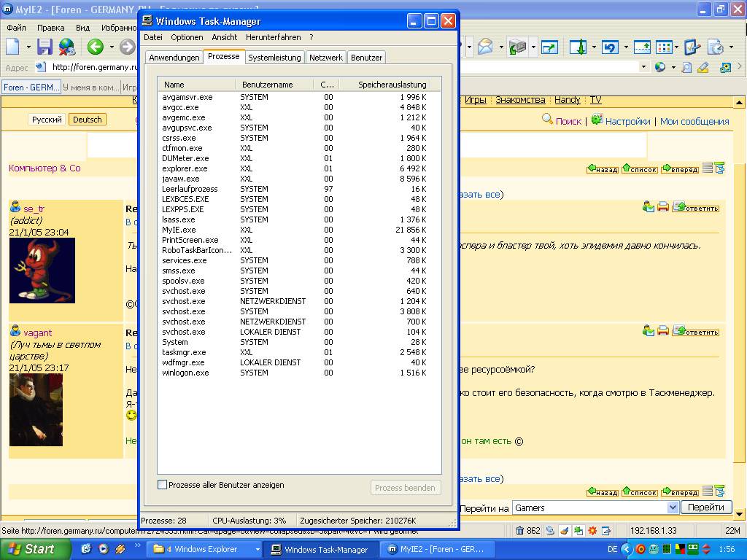The image size is (747, 560).
Task: Toggle 'Prozesse aller Benutzer anzeigen' checkbox
Action: pos(163,485)
